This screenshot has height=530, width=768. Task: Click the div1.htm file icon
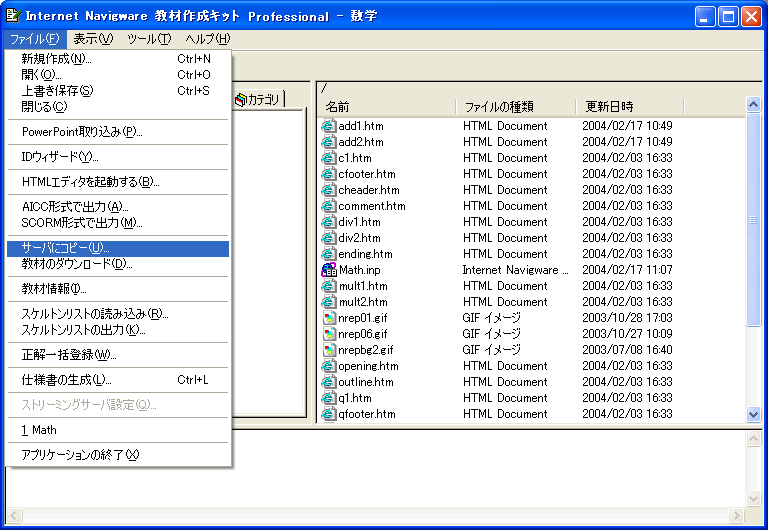[329, 222]
